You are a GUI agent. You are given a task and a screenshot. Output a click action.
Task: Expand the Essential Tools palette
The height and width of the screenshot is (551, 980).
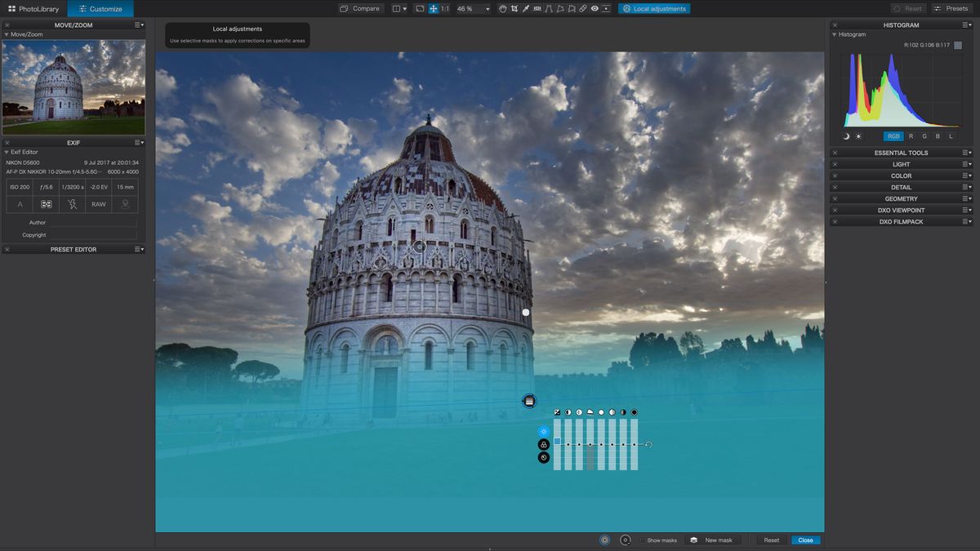pyautogui.click(x=901, y=153)
